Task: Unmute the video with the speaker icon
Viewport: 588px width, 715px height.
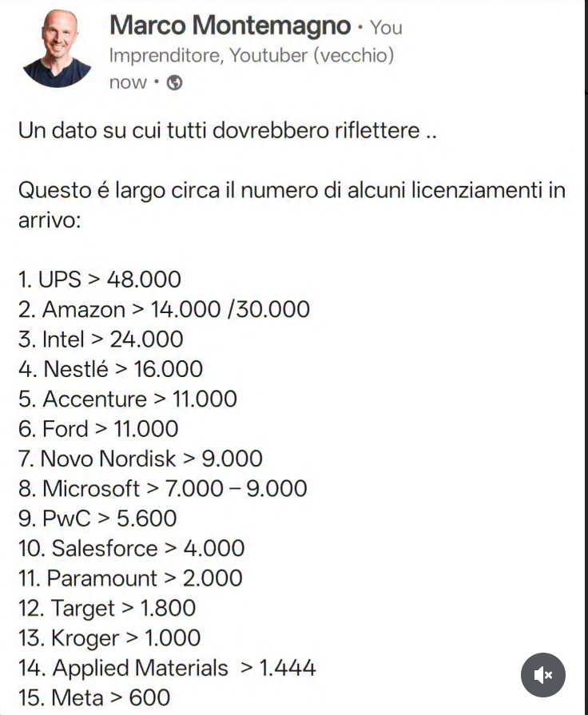Action: coord(543,675)
